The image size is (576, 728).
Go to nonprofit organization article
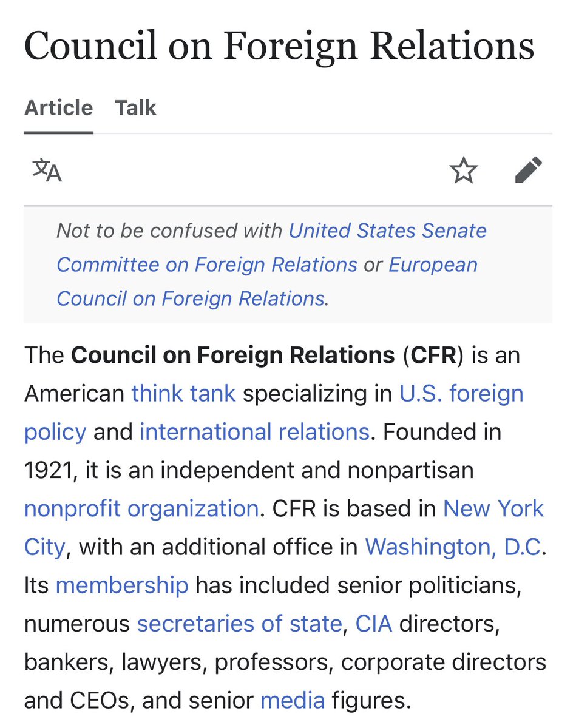pyautogui.click(x=141, y=508)
